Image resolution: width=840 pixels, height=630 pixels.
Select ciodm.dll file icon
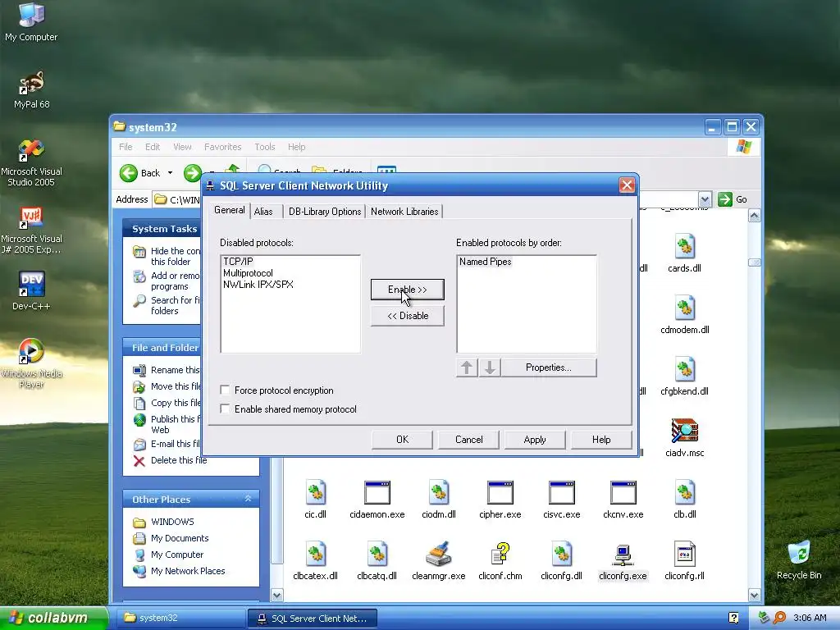(x=438, y=500)
